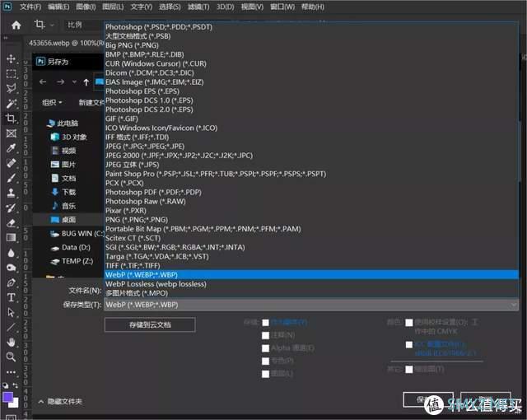Toggle the use proof setup checkbox

[409, 323]
